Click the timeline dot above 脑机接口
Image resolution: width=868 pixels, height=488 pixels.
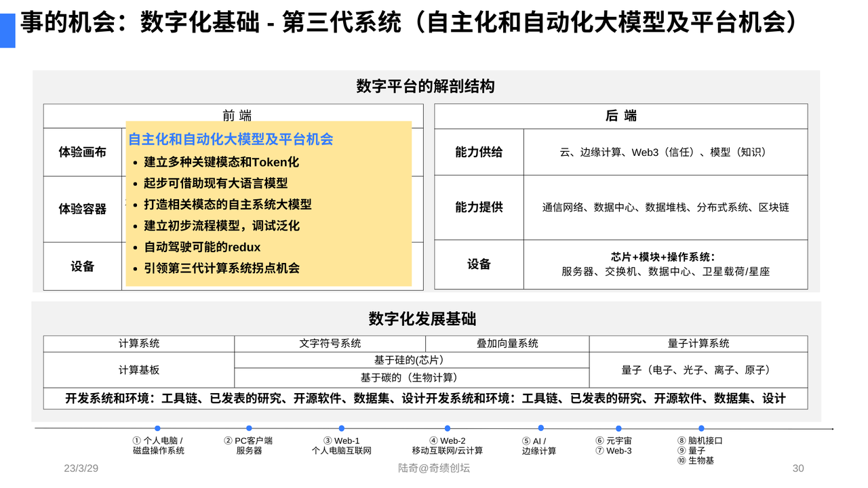click(x=701, y=428)
